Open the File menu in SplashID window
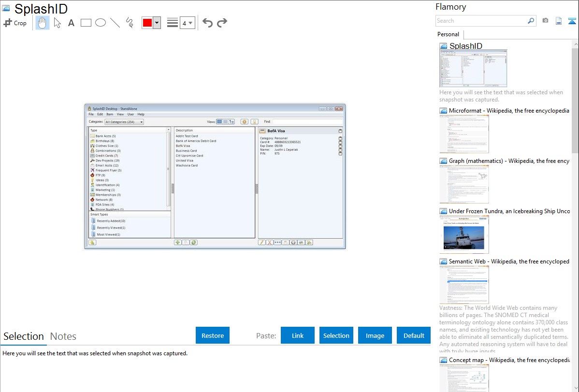The height and width of the screenshot is (392, 579). (91, 114)
